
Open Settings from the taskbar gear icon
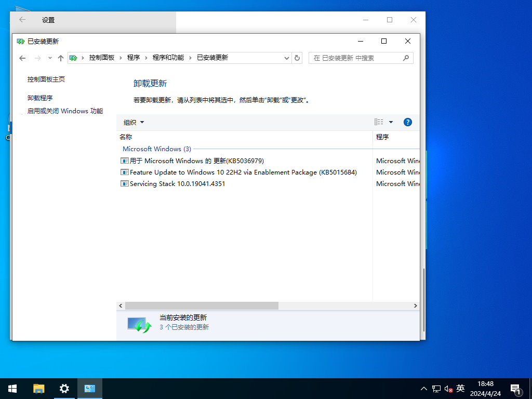click(x=64, y=388)
